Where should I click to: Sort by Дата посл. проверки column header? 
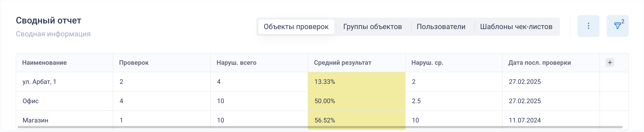coord(539,63)
